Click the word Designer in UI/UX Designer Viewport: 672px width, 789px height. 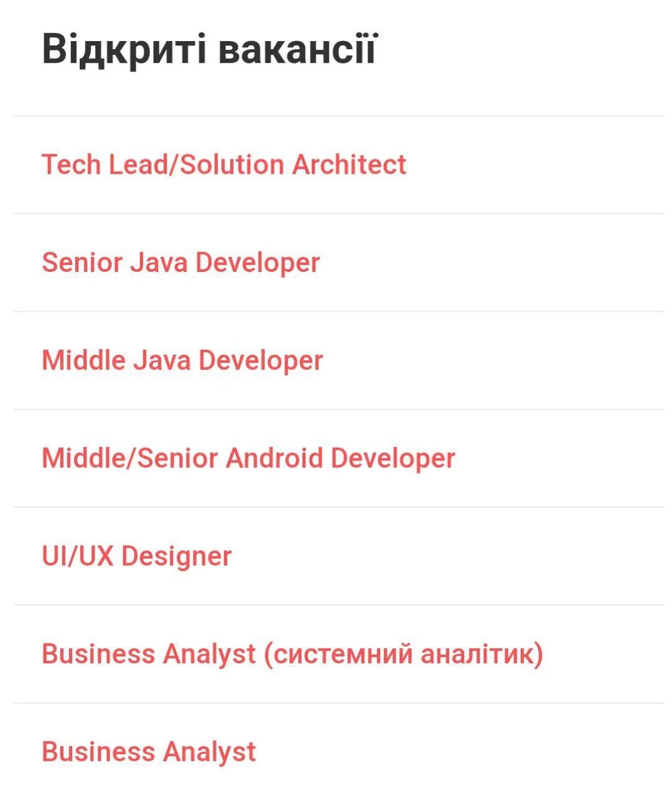[176, 556]
